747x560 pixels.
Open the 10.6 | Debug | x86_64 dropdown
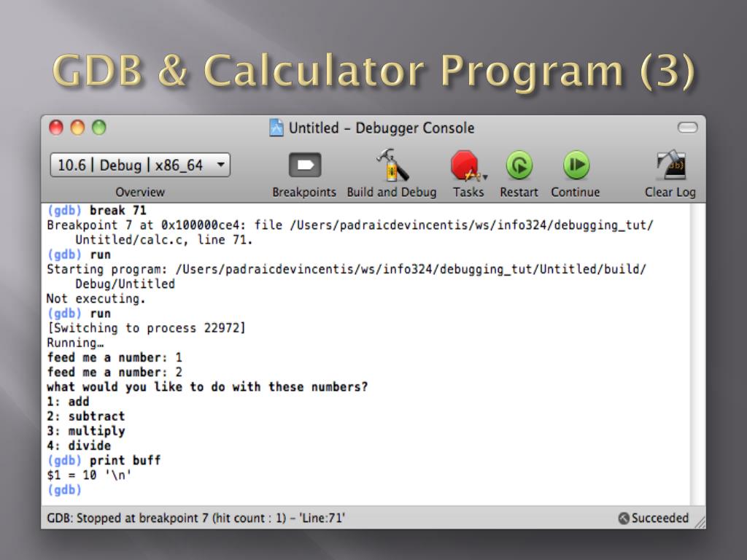(x=140, y=166)
